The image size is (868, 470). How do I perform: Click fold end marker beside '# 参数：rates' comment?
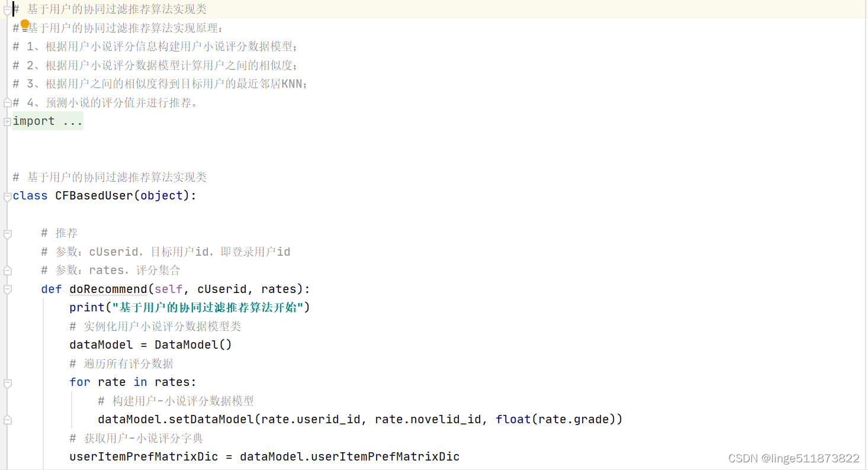pos(7,271)
